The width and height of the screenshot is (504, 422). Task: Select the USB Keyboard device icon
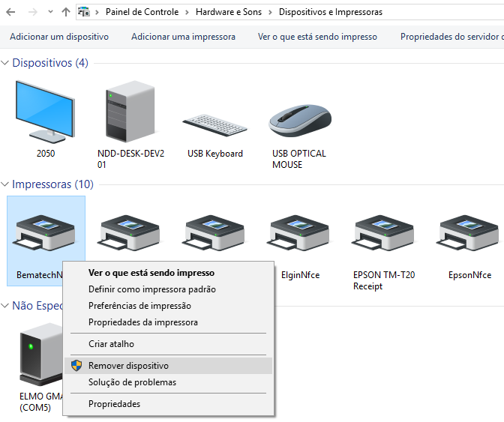(x=214, y=125)
